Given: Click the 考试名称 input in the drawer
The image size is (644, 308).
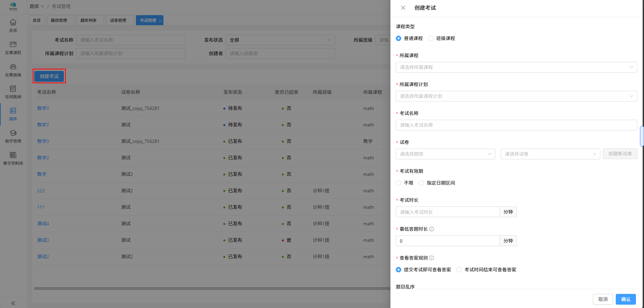Looking at the screenshot, I should tap(516, 125).
